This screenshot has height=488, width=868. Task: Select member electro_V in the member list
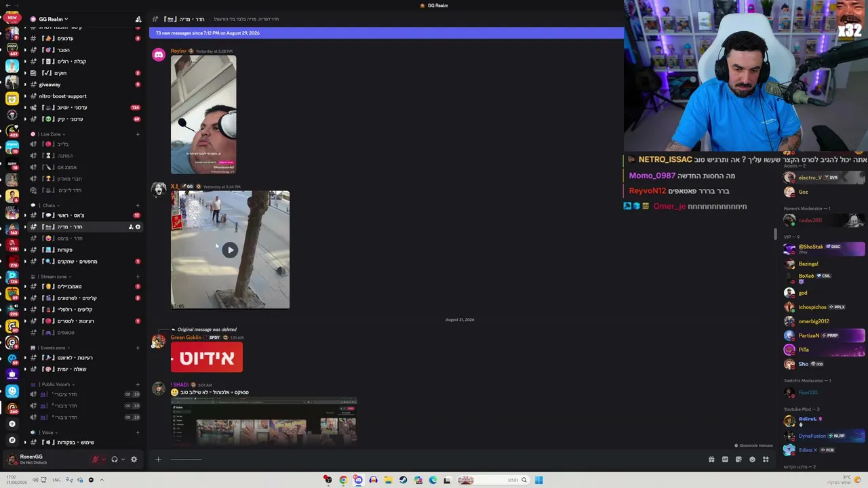pos(824,178)
